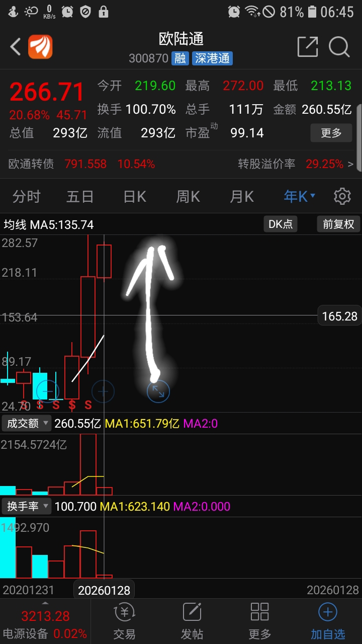This screenshot has width=362, height=644.
Task: Tap the back arrow icon
Action: tap(15, 47)
